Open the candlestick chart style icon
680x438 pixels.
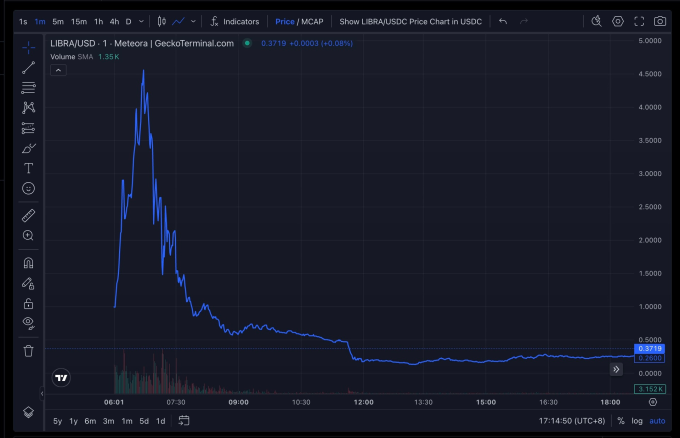[x=162, y=21]
